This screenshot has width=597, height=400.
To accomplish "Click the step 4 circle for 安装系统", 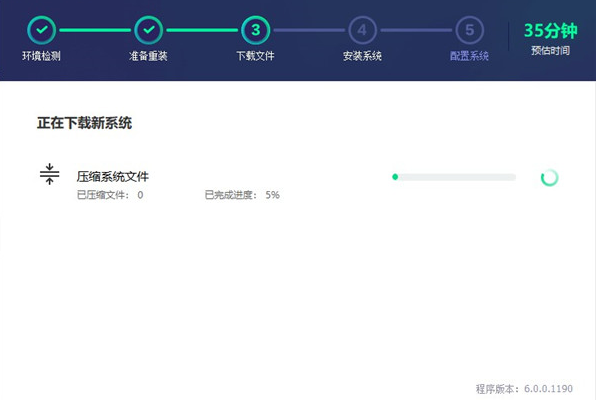I will (x=362, y=30).
